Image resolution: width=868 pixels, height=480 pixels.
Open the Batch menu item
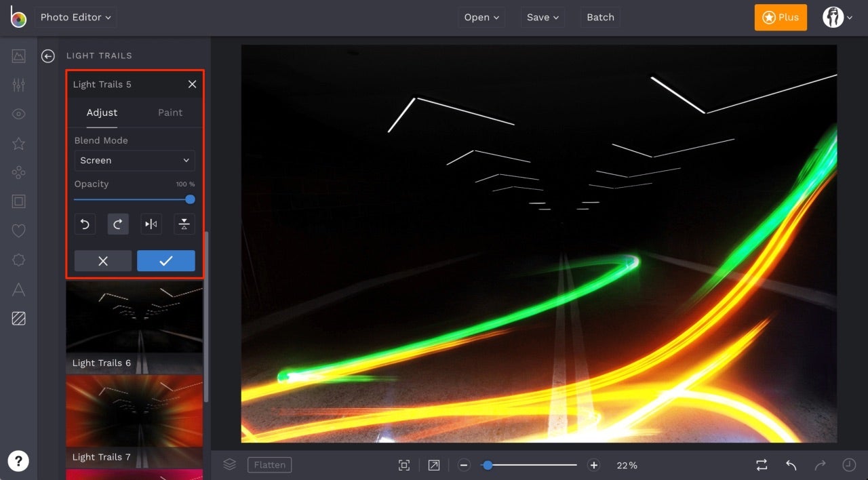coord(600,17)
